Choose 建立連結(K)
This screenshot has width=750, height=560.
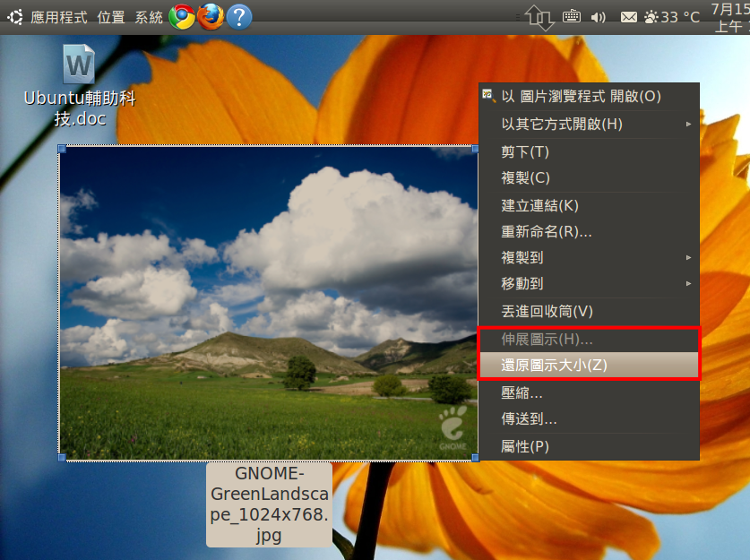[x=589, y=206]
